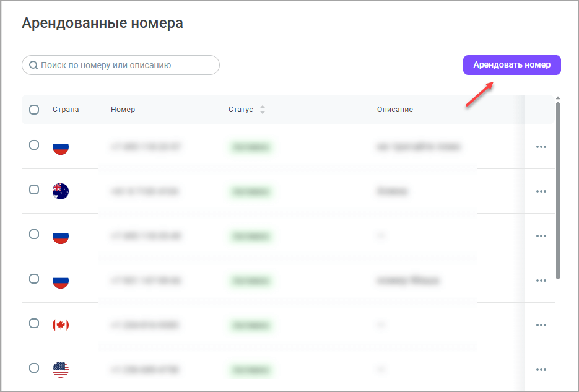Click the magnifying glass search icon
579x392 pixels.
[x=33, y=65]
